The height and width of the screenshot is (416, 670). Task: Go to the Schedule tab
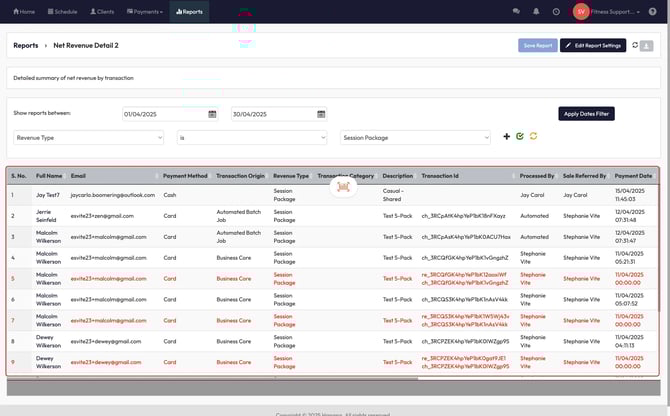[62, 11]
